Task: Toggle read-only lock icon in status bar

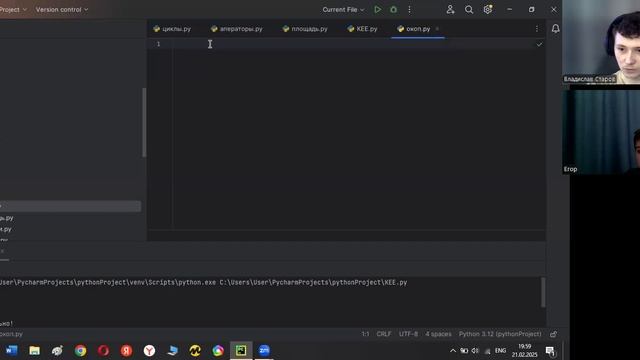Action: (553, 334)
